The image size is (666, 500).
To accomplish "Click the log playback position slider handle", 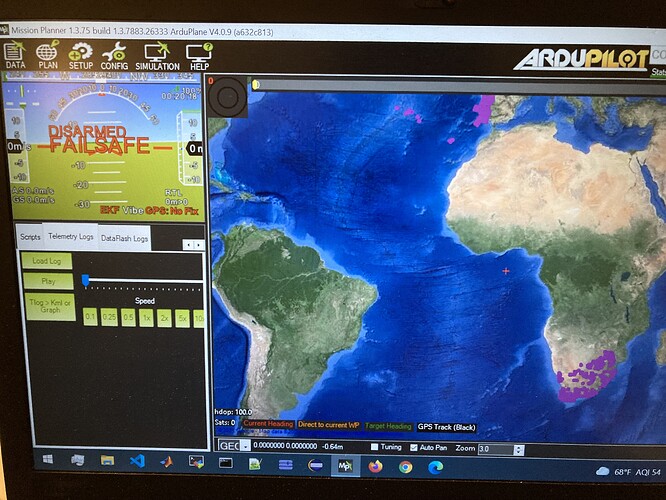I will 85,280.
